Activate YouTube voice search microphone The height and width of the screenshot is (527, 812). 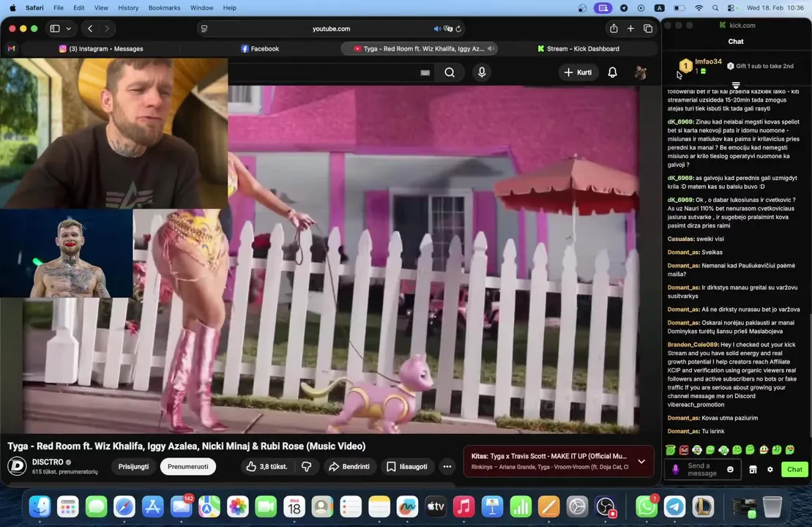(x=482, y=72)
